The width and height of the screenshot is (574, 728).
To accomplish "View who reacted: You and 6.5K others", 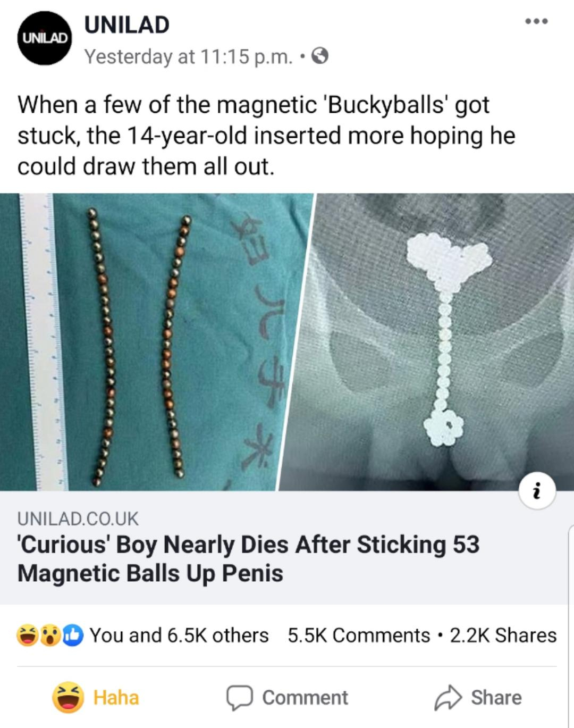I will (179, 635).
